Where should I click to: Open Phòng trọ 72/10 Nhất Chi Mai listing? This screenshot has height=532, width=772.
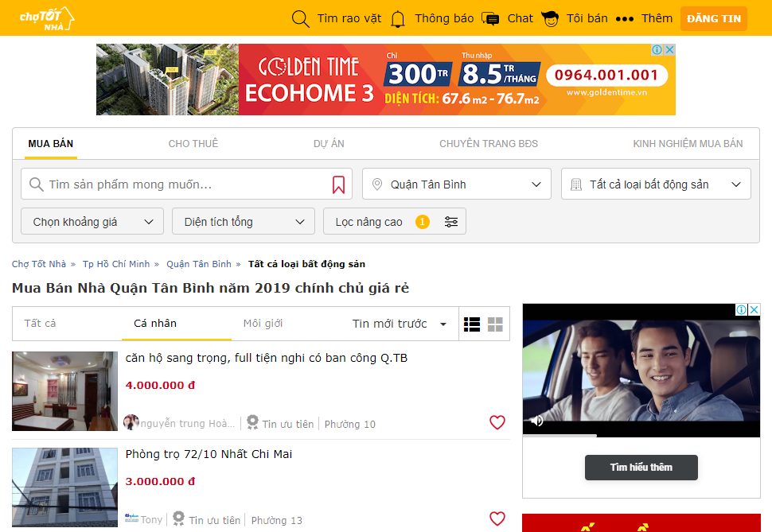209,454
